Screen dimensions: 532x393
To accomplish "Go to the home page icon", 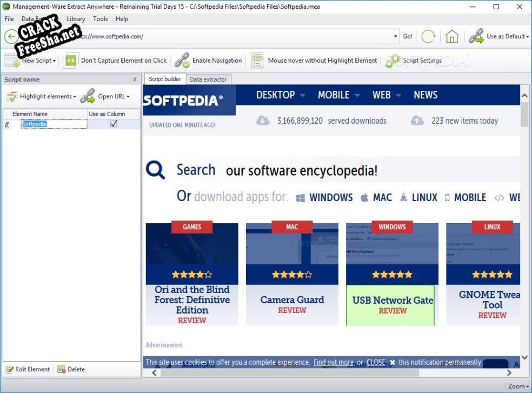I will tap(452, 36).
